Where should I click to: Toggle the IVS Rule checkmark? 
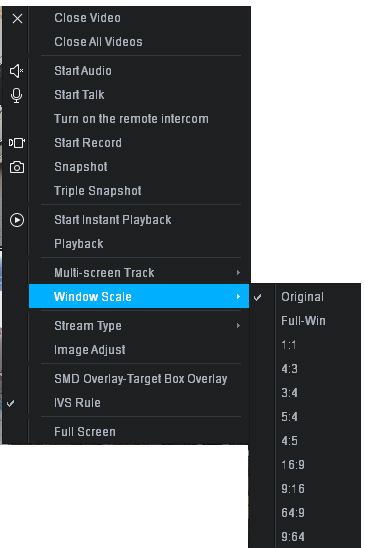pyautogui.click(x=11, y=403)
